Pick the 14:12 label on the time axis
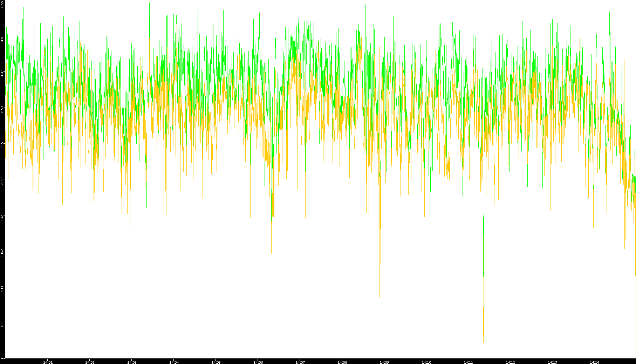The height and width of the screenshot is (364, 636). click(510, 362)
